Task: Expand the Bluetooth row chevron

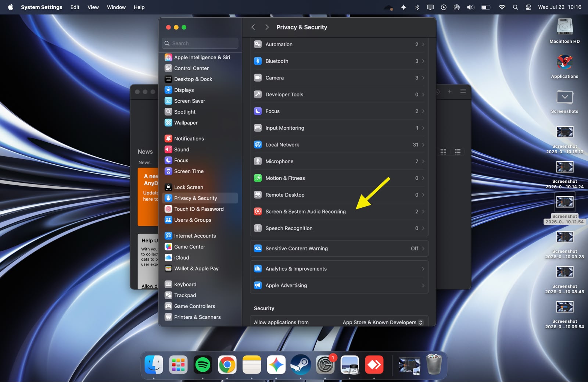Action: pyautogui.click(x=423, y=61)
